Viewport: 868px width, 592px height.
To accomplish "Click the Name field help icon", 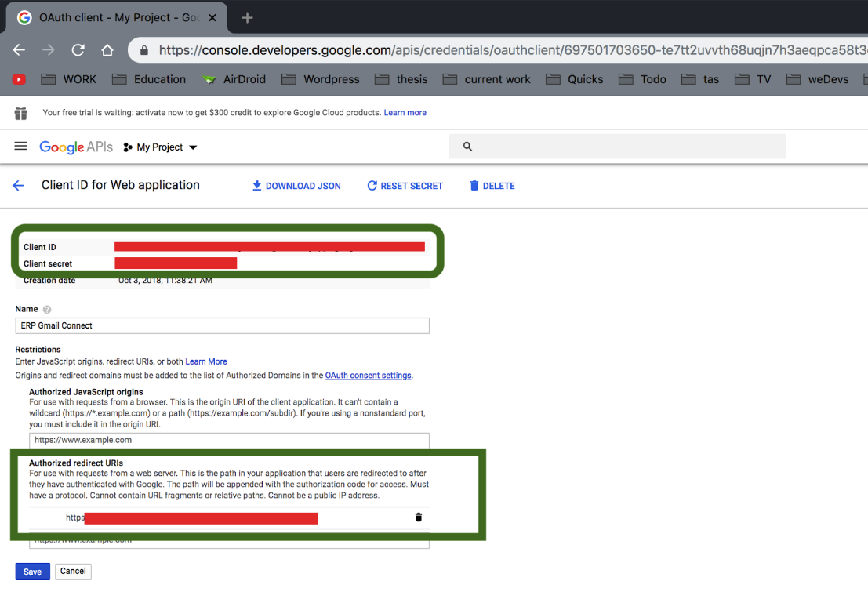I will tap(47, 310).
